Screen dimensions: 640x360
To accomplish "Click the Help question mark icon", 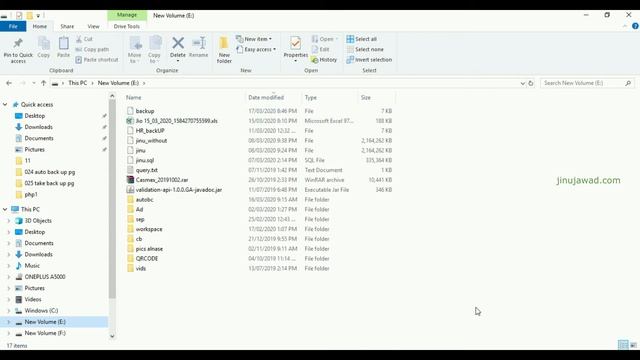I will tap(635, 26).
